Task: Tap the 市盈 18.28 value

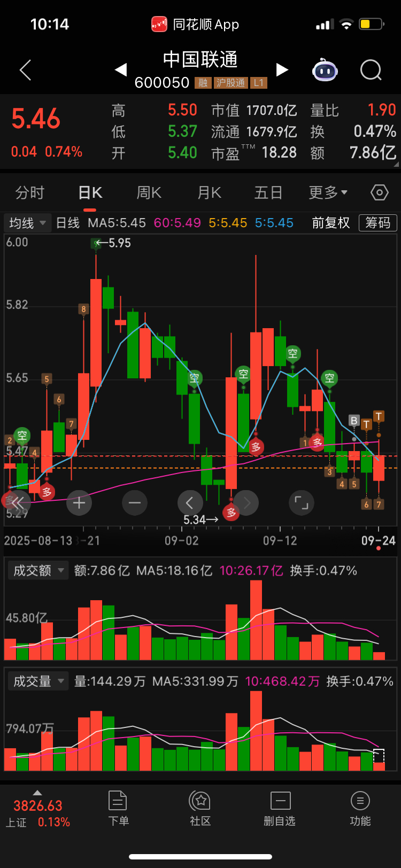Action: (279, 152)
